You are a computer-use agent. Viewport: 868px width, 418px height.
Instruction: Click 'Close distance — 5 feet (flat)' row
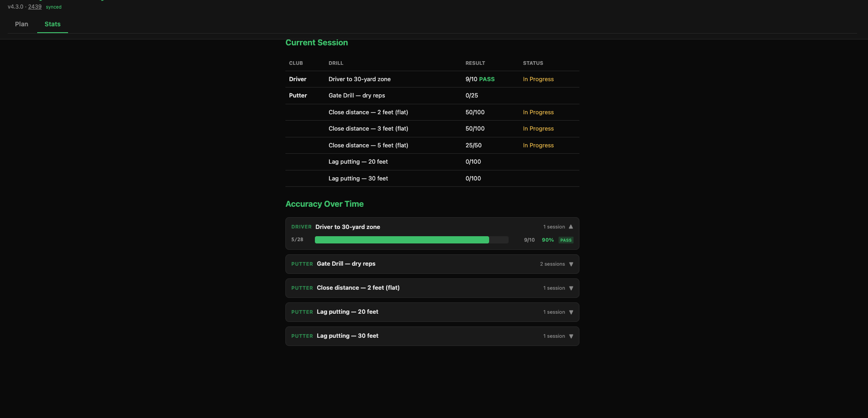pos(432,145)
